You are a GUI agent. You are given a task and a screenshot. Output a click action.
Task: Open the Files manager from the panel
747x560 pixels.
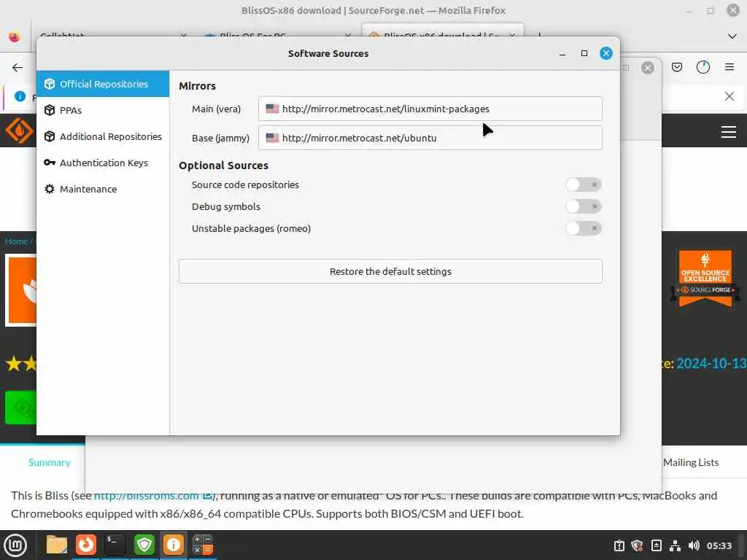coord(57,545)
